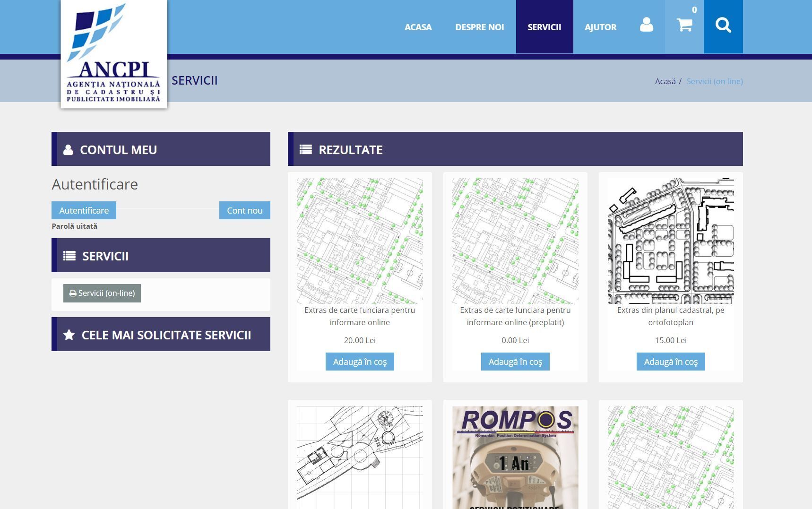
Task: Create account with Cont nou button
Action: [x=244, y=211]
